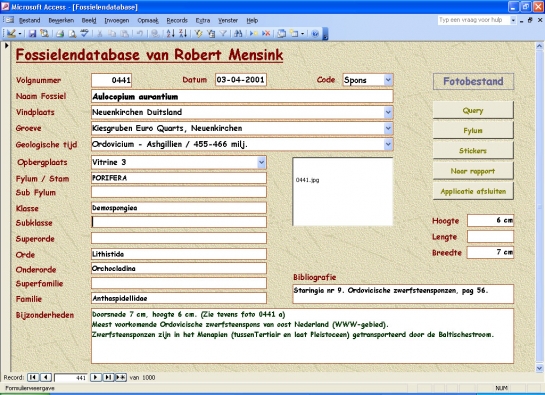Go to previous record navigation button
Screen dimensions: 545x395
pos(46,377)
